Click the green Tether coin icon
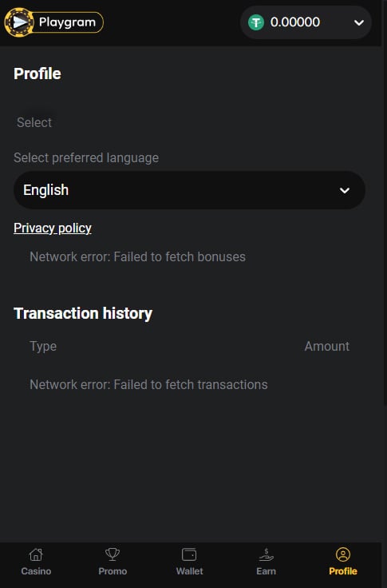 (256, 22)
